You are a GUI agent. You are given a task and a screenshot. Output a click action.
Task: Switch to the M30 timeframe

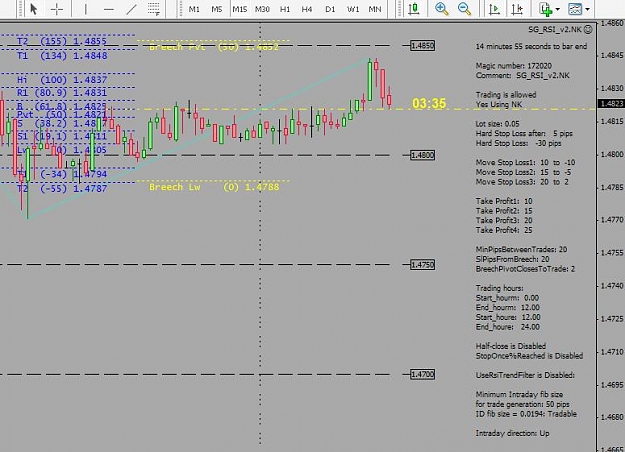(x=262, y=9)
